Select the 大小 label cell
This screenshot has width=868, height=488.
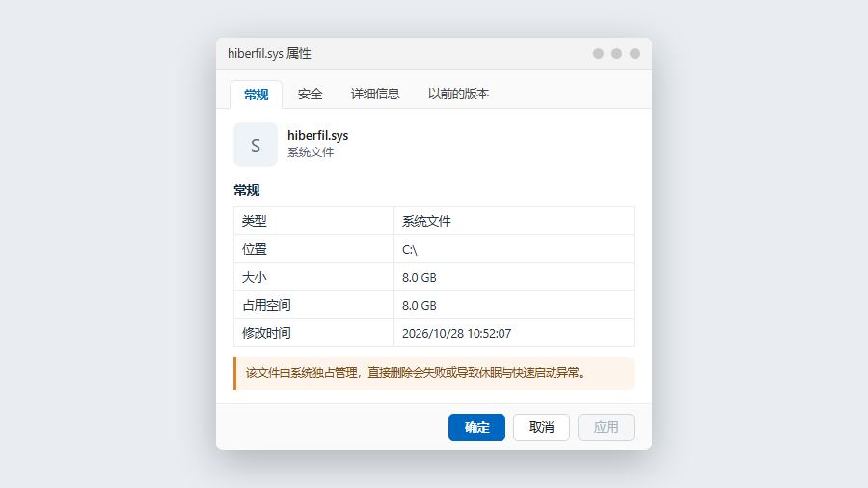[x=313, y=277]
